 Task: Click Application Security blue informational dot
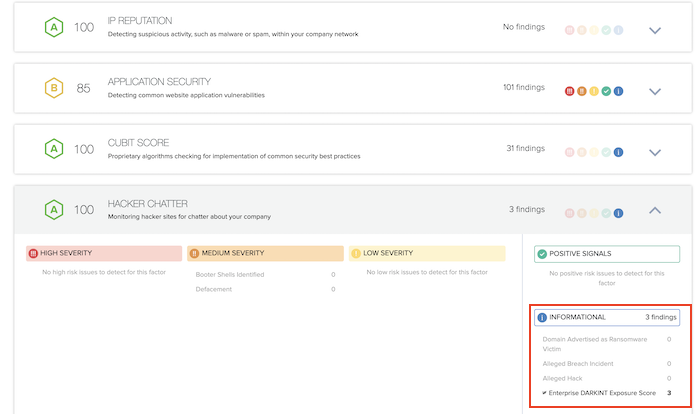[618, 91]
